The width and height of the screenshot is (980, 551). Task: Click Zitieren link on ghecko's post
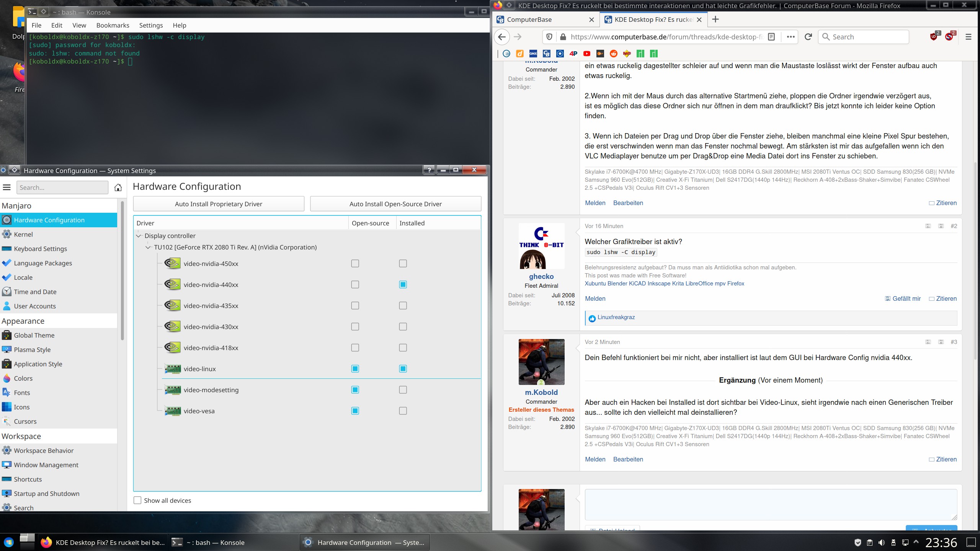946,299
